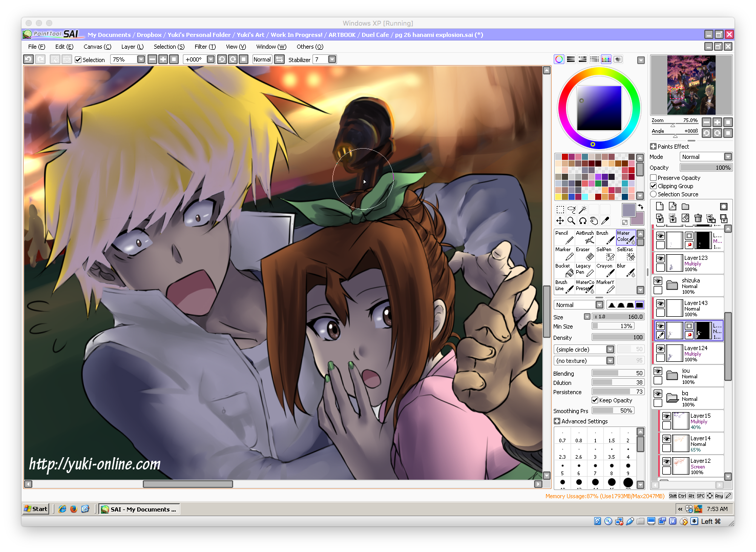Open the no texture dropdown
The image size is (756, 552).
584,360
